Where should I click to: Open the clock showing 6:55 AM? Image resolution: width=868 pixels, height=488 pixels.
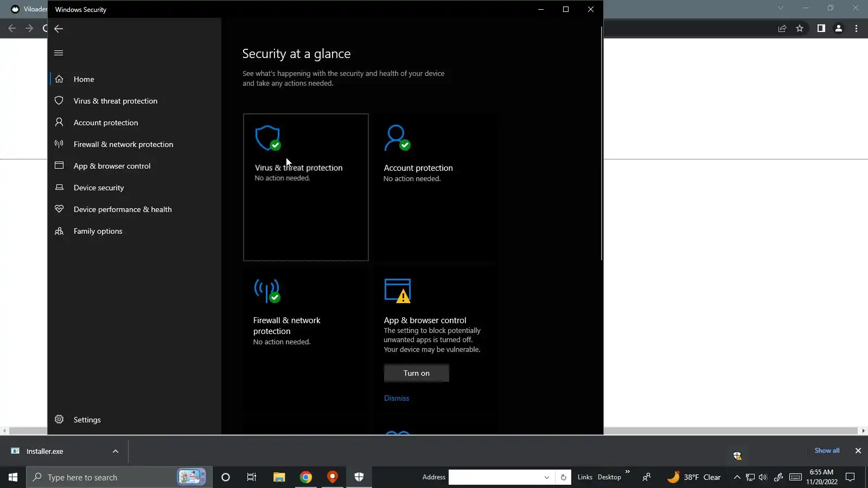click(x=822, y=477)
